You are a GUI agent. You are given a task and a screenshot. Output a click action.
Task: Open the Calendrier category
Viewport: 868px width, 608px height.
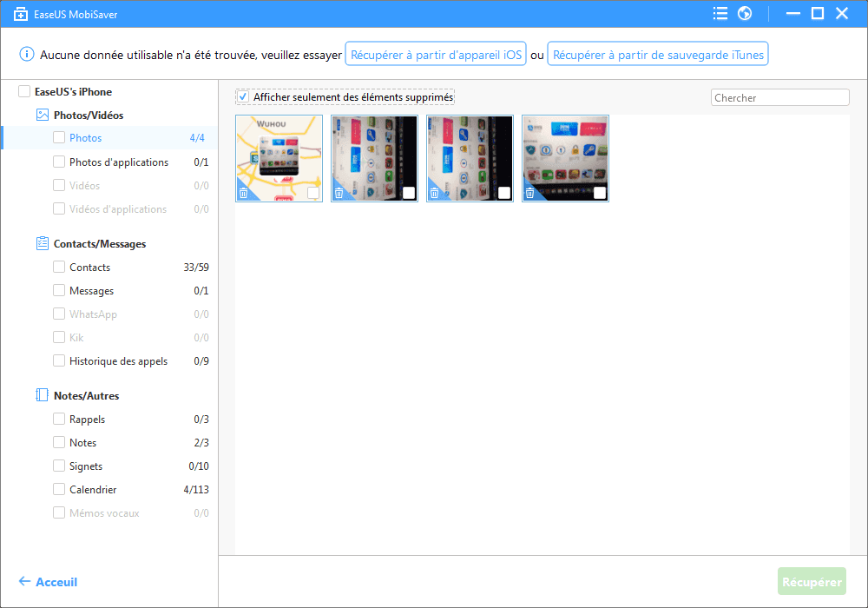click(93, 490)
